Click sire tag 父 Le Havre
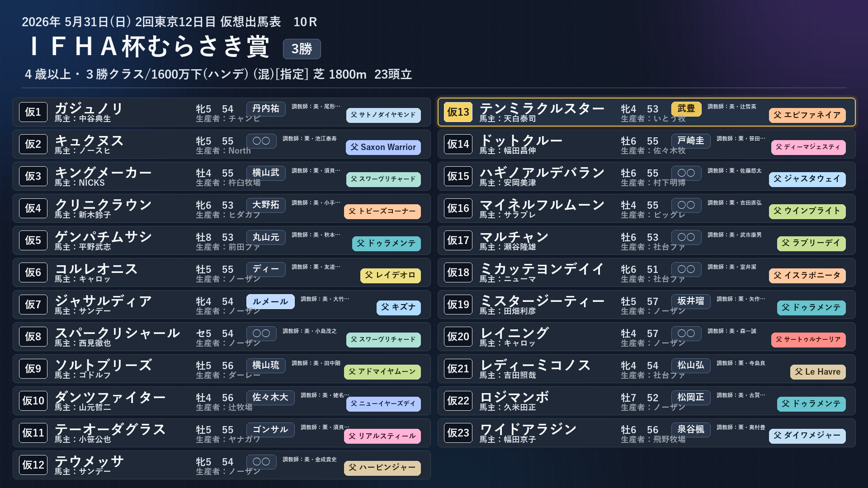Screen dimensions: 868x488 click(818, 372)
